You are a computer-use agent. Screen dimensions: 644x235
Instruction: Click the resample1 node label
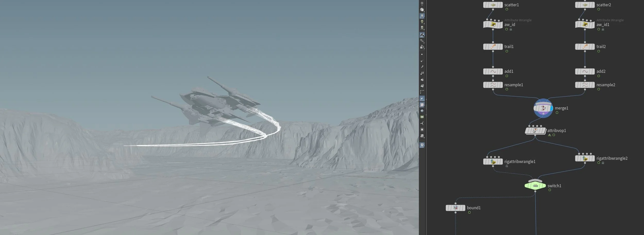pos(514,85)
